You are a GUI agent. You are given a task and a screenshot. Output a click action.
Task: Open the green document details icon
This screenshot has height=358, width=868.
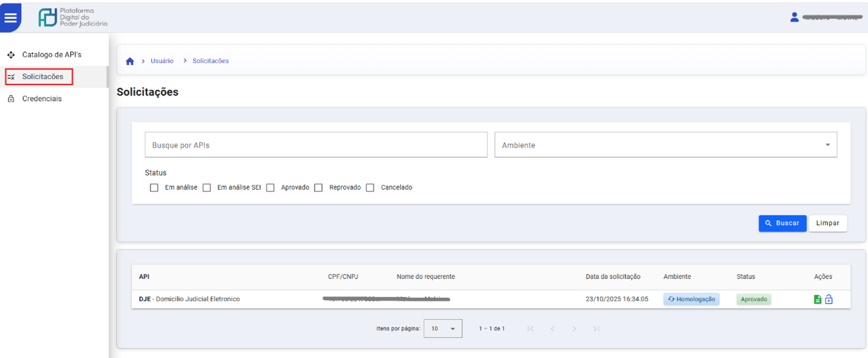click(x=817, y=299)
